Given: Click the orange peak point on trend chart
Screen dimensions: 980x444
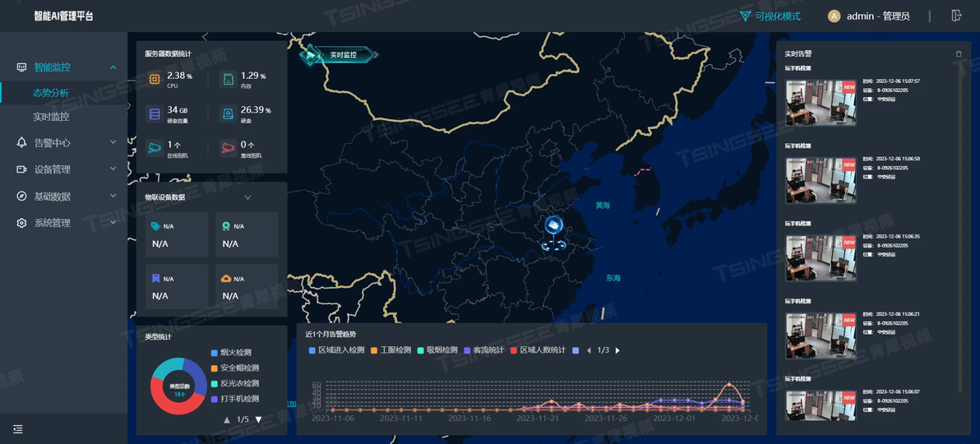Looking at the screenshot, I should pyautogui.click(x=729, y=384).
